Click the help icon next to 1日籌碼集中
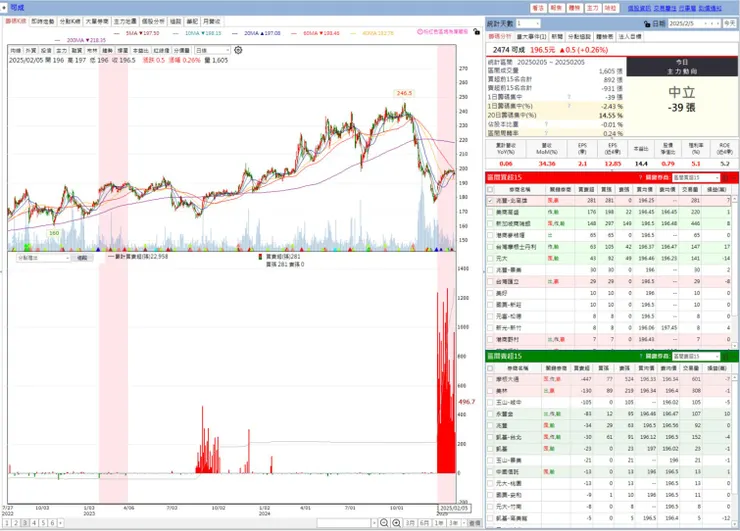The height and width of the screenshot is (531, 740). tap(569, 97)
